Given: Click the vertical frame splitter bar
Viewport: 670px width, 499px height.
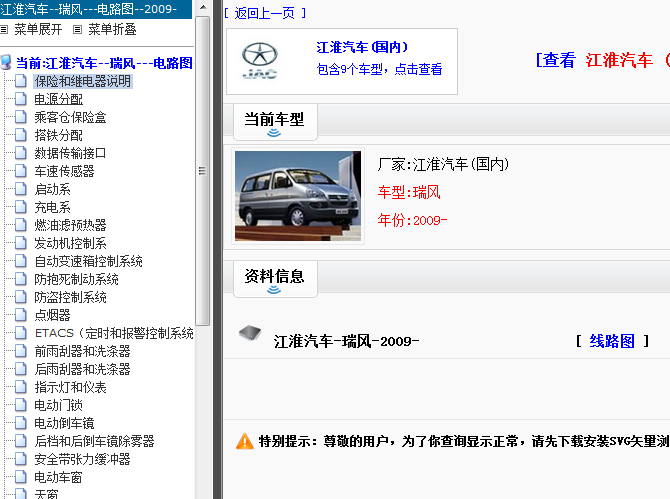Looking at the screenshot, I should pyautogui.click(x=217, y=250).
